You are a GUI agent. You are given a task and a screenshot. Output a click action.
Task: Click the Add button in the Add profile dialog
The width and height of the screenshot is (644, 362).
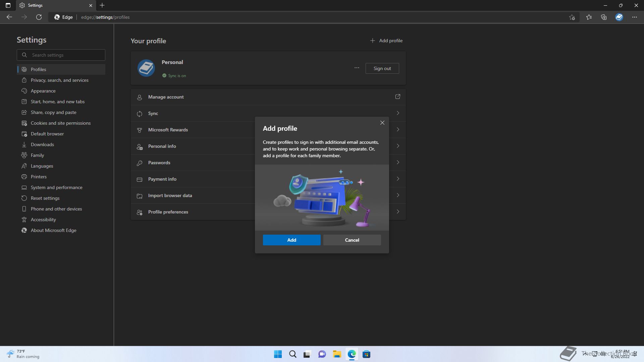(x=291, y=240)
